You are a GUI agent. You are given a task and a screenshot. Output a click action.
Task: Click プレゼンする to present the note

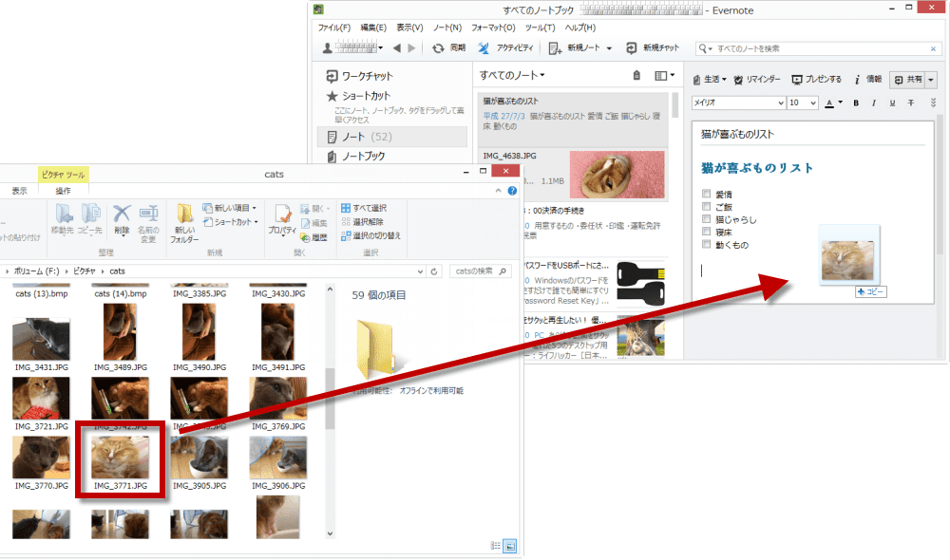[817, 80]
